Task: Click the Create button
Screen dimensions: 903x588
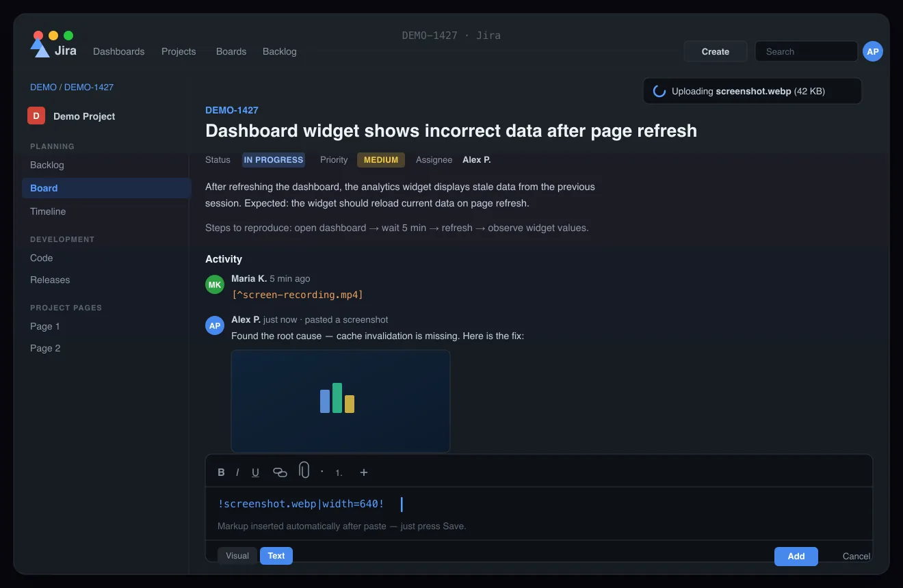Action: pyautogui.click(x=716, y=51)
